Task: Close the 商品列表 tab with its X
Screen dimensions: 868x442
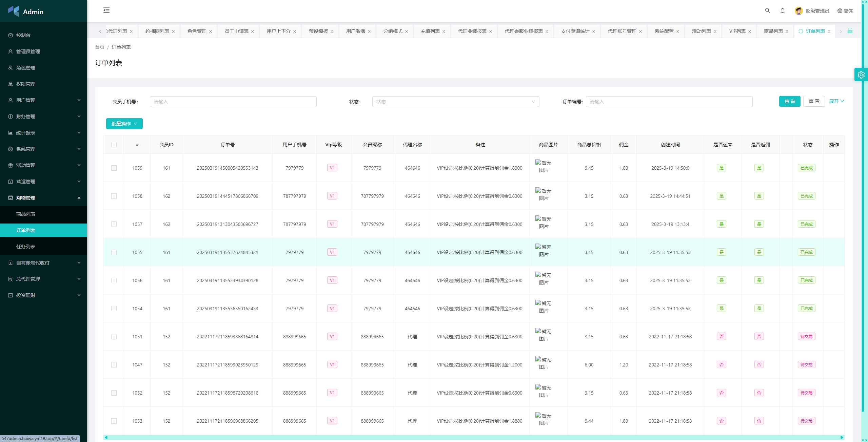Action: point(787,31)
